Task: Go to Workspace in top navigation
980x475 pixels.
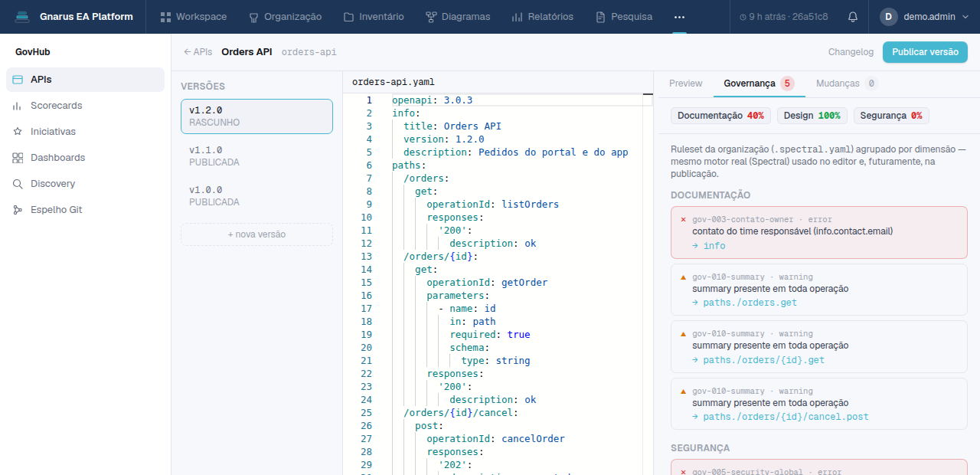Action: tap(194, 17)
